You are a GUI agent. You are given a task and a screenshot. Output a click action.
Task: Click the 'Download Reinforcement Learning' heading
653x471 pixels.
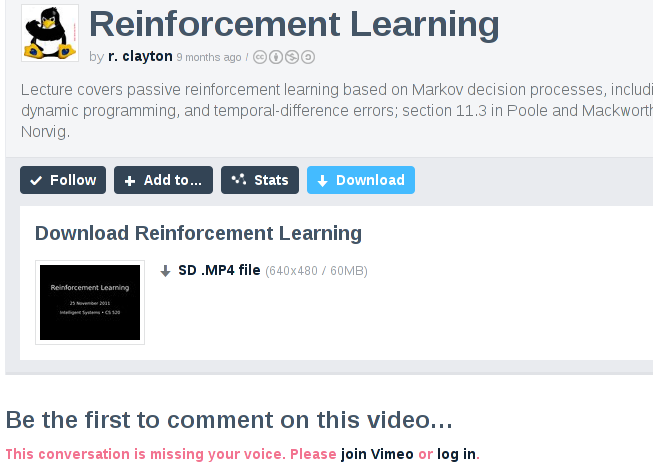tap(198, 234)
